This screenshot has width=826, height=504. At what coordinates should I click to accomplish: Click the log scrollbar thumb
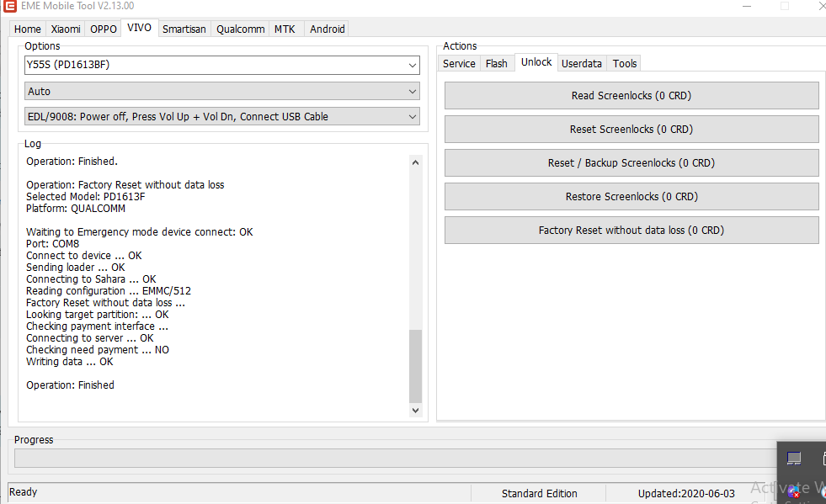[x=415, y=366]
